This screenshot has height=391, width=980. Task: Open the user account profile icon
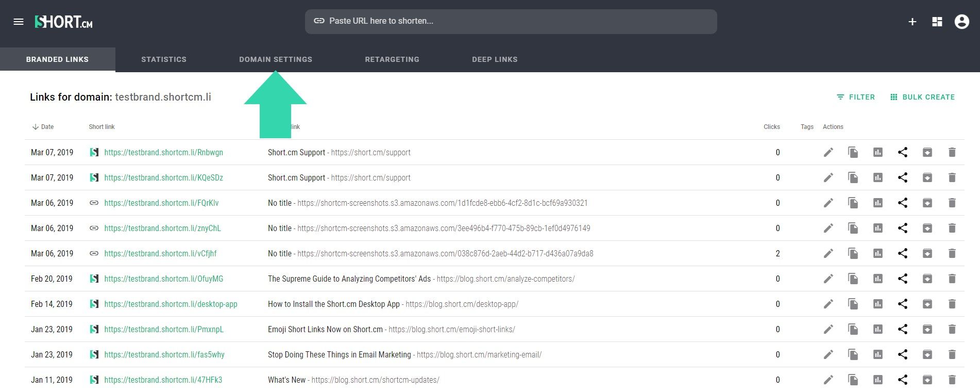tap(961, 22)
